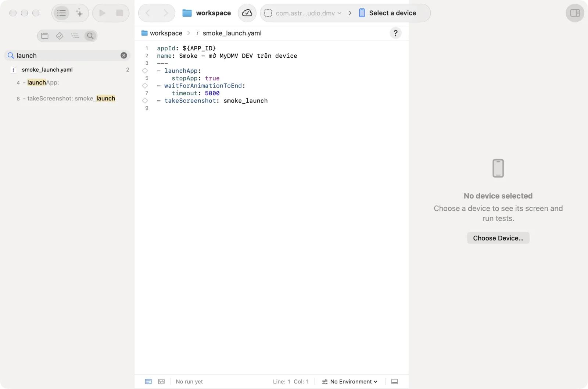Viewport: 588px width, 389px height.
Task: Select workspace in the breadcrumb
Action: tap(162, 33)
